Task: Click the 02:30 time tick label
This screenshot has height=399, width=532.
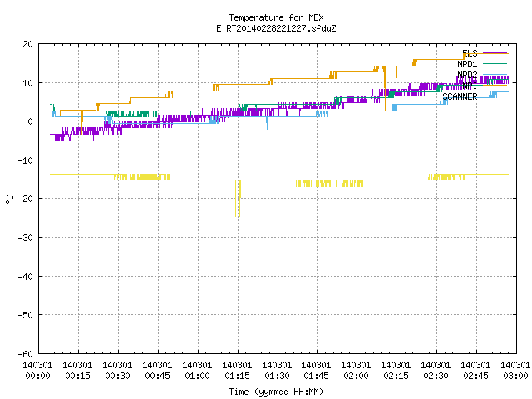Action: coord(436,376)
